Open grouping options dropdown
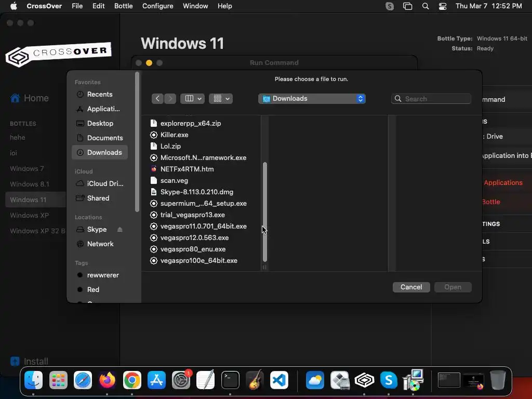532x399 pixels. (x=221, y=98)
